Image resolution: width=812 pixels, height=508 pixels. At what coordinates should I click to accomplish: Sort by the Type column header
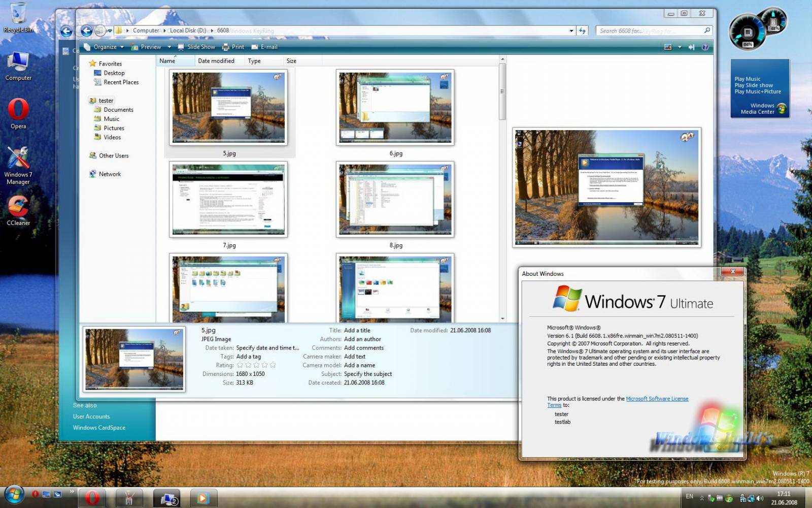[264, 61]
